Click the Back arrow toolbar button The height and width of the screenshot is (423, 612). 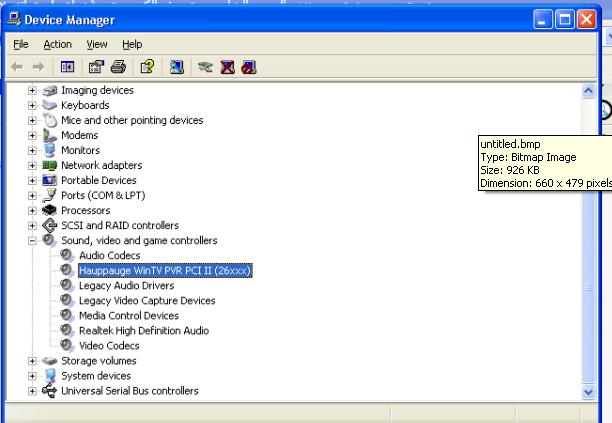click(17, 67)
